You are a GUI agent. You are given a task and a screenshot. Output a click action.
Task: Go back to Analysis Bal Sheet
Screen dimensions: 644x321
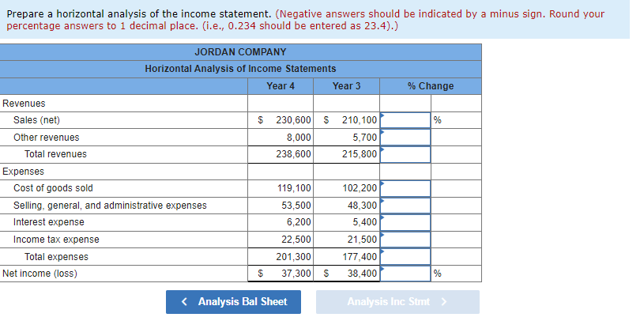coord(233,302)
